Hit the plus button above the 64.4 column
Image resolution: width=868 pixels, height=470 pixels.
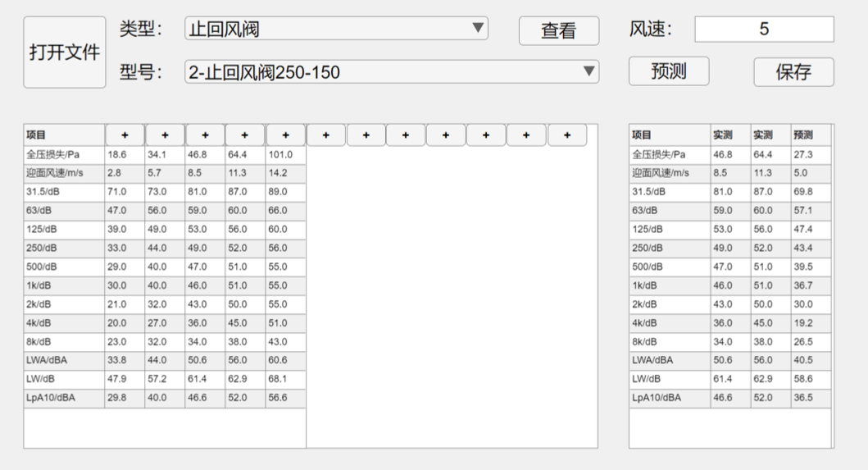point(245,135)
